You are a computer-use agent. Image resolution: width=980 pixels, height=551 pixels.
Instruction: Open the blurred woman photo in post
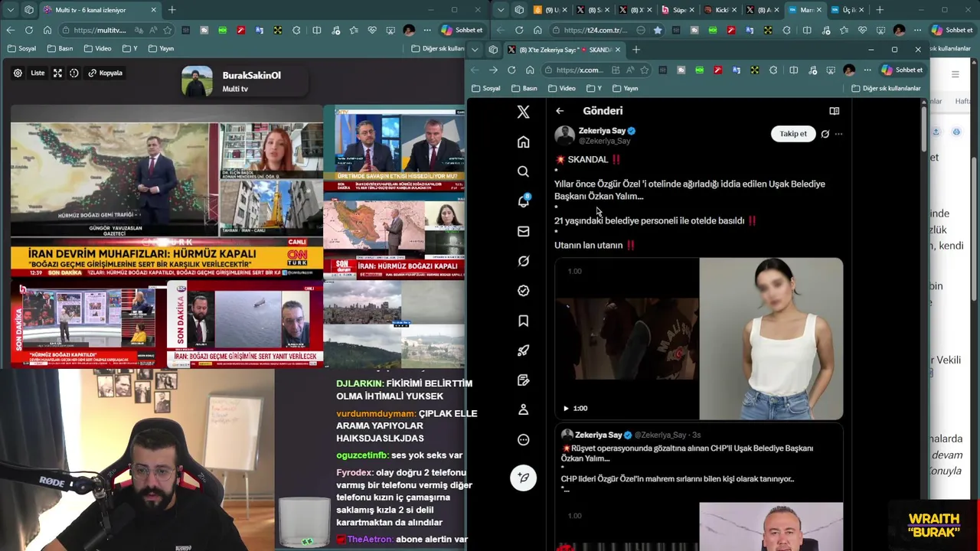771,339
